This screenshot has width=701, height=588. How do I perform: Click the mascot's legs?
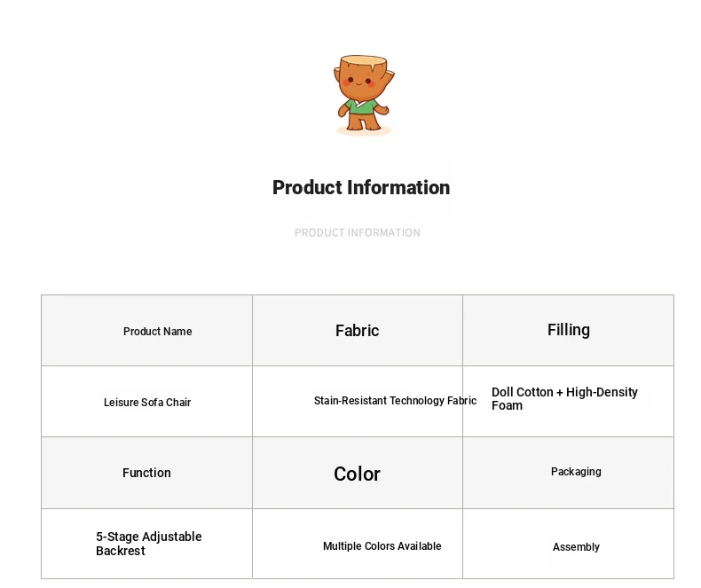[x=362, y=123]
